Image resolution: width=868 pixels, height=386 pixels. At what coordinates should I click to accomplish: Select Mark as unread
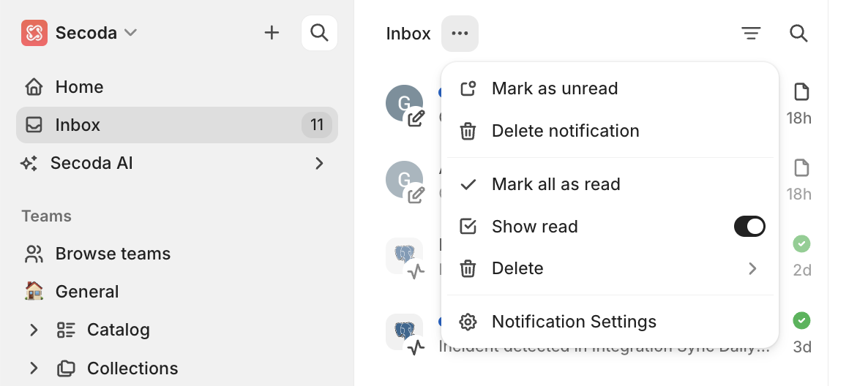pos(555,88)
